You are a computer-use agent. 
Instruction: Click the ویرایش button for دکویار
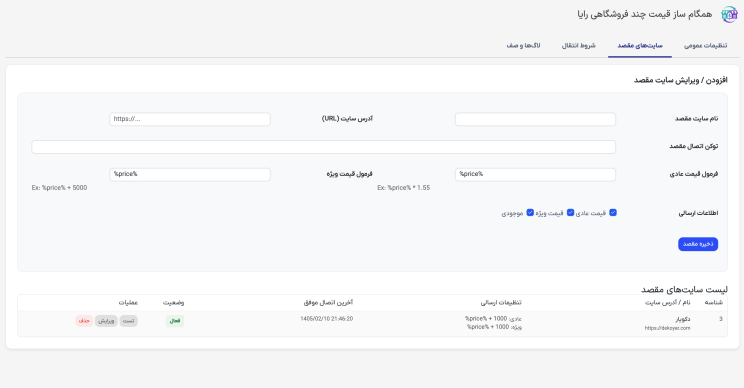point(106,321)
